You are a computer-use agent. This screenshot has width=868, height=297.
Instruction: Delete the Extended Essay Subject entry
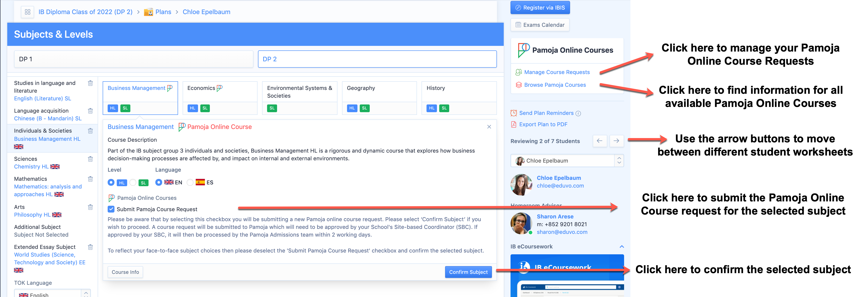point(90,247)
